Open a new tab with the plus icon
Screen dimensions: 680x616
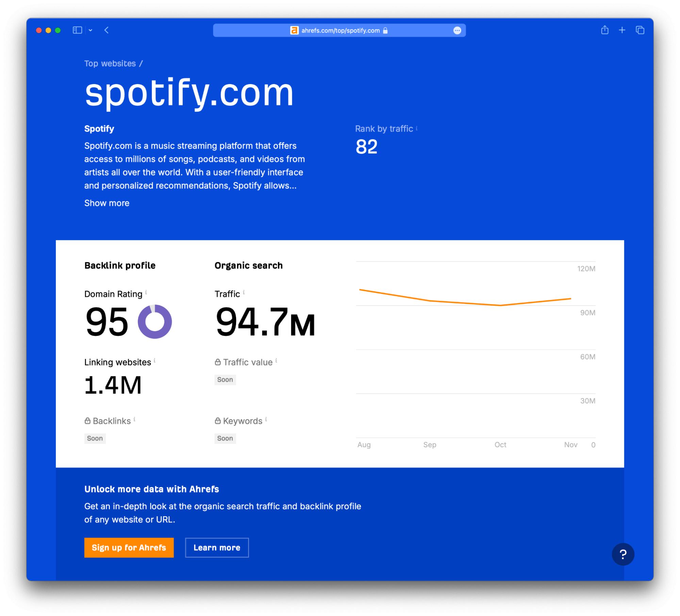click(x=622, y=30)
